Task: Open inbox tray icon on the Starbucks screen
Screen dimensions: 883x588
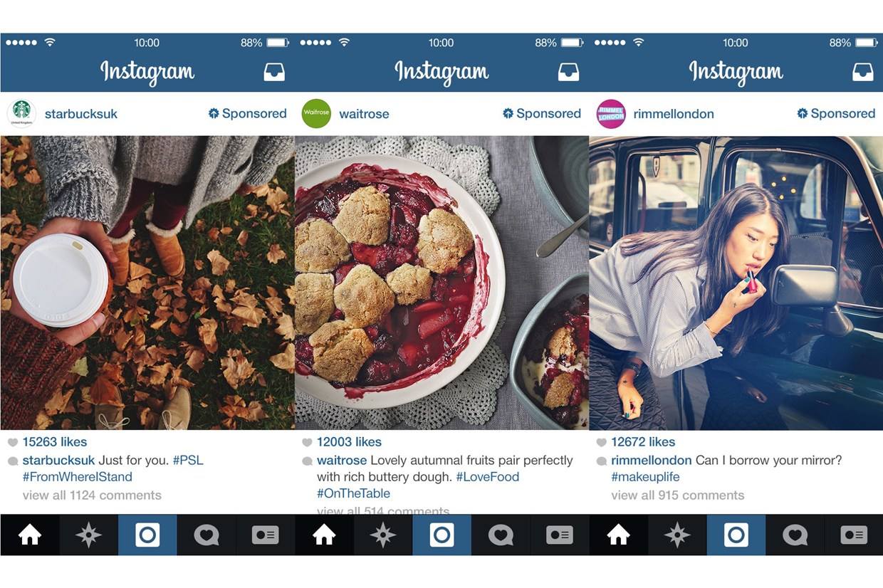Action: point(274,72)
